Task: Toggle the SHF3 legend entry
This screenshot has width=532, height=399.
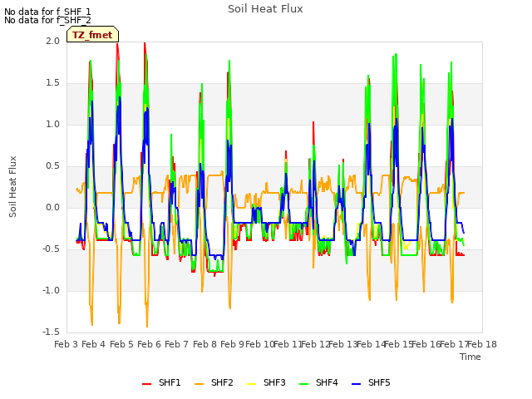Action: point(266,382)
